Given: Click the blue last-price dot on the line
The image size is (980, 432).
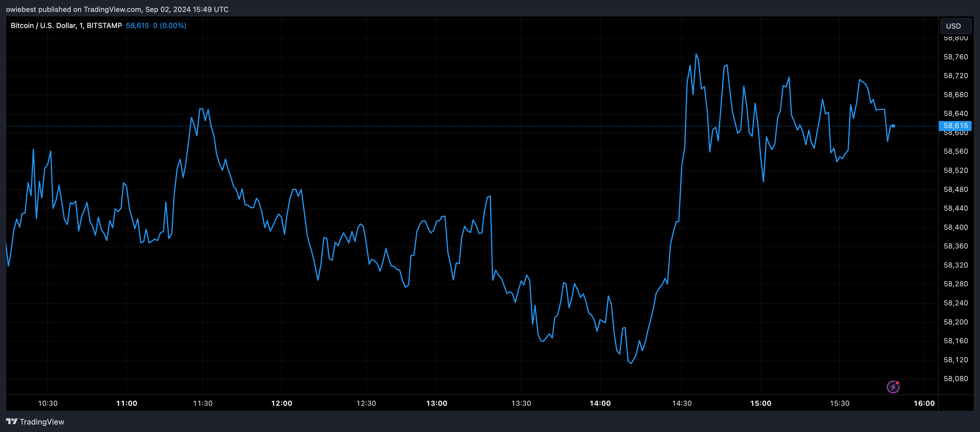Looking at the screenshot, I should [x=893, y=126].
